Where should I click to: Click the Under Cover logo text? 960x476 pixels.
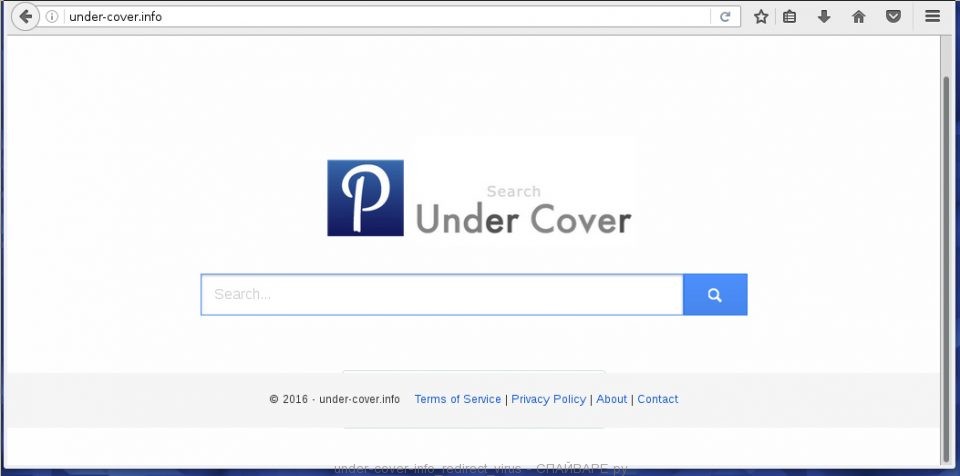click(523, 218)
